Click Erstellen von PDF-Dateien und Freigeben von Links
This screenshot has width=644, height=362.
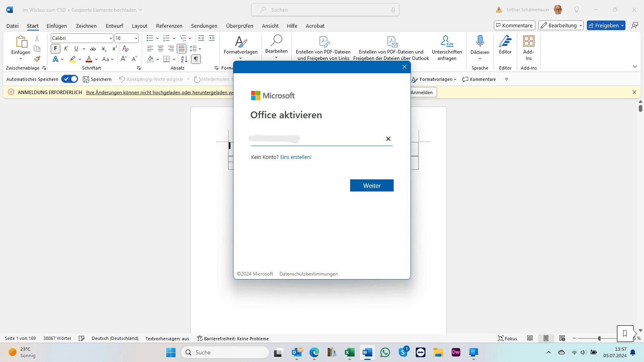323,48
